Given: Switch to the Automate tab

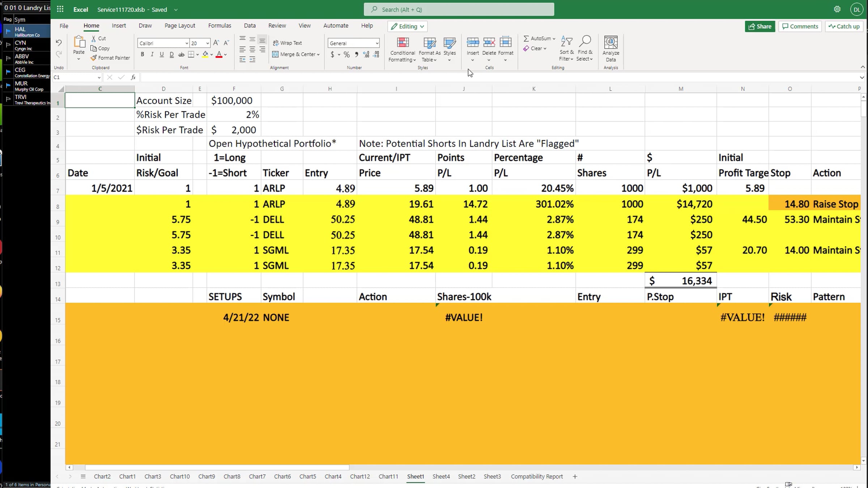Looking at the screenshot, I should [x=336, y=26].
